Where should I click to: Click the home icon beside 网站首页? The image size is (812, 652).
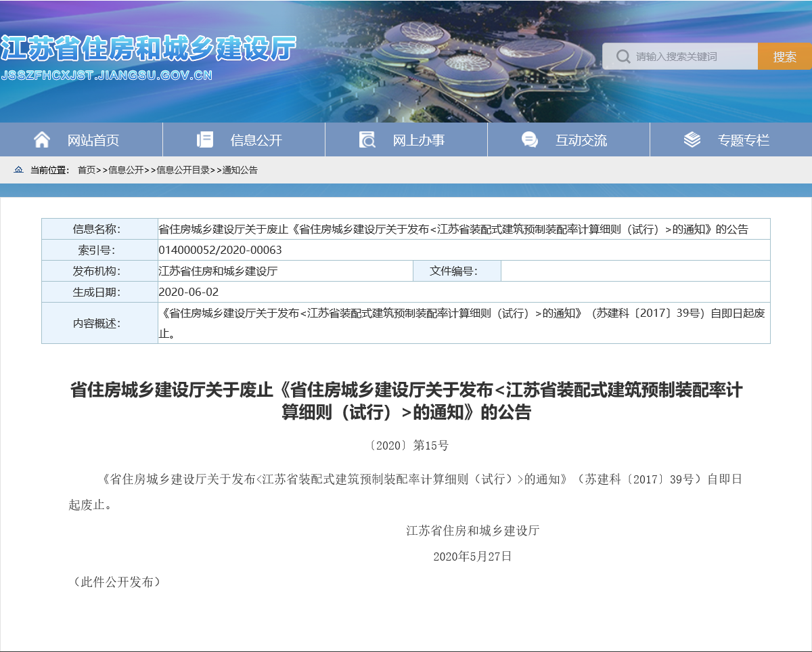pyautogui.click(x=42, y=139)
